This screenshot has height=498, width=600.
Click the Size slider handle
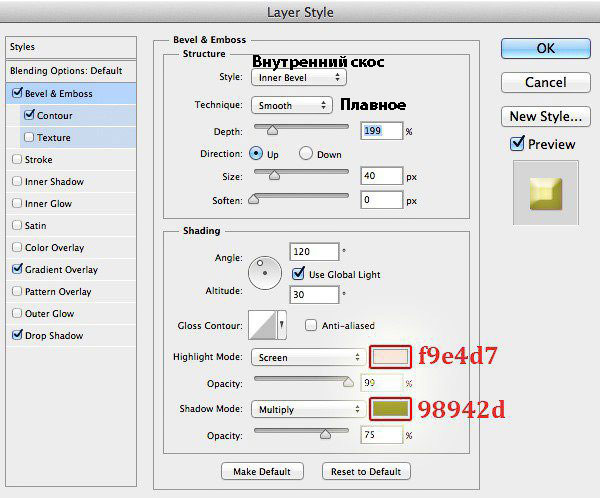tap(274, 175)
